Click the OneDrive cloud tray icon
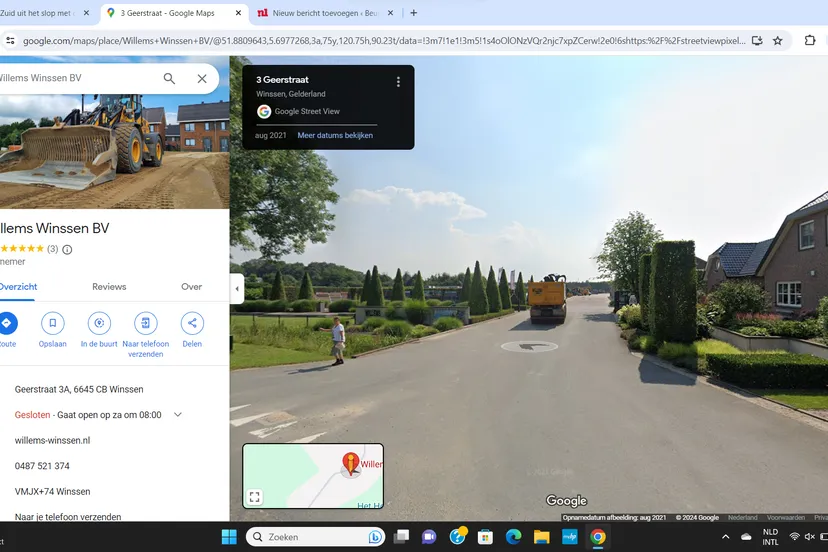 [x=746, y=537]
